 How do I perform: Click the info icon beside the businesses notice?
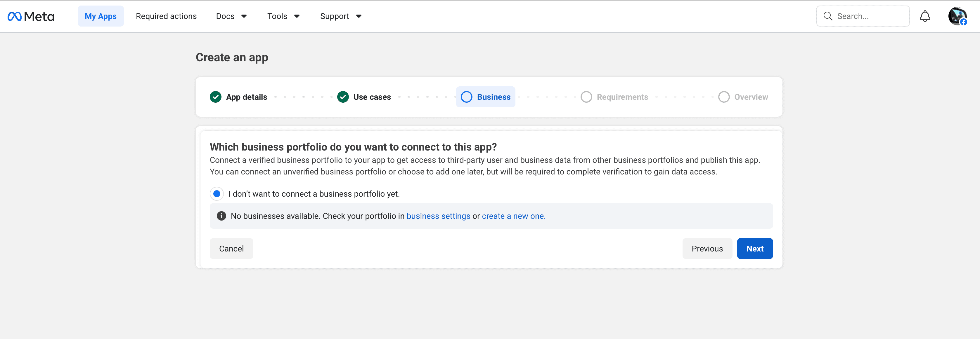pyautogui.click(x=221, y=216)
